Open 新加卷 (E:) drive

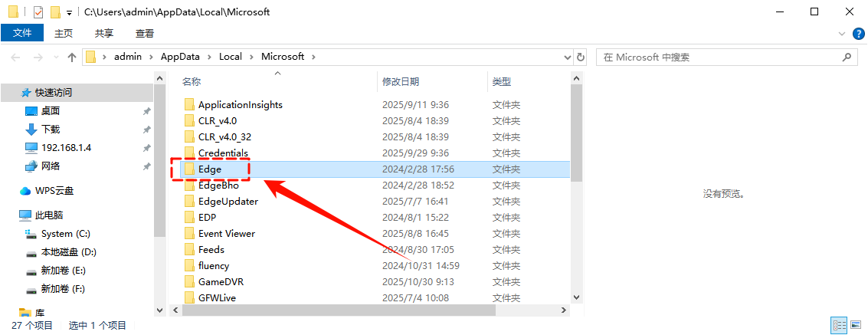pos(63,271)
